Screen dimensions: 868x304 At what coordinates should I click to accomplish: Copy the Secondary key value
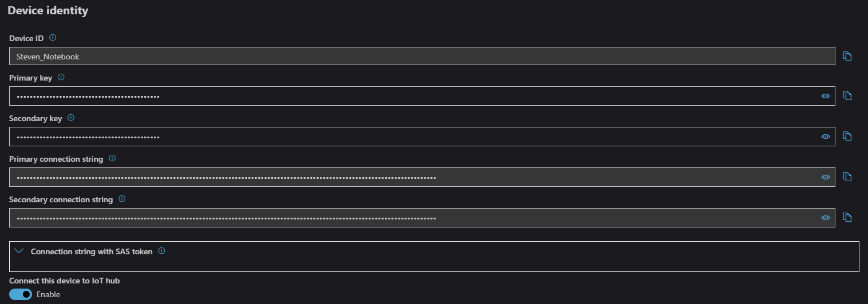[x=847, y=136]
